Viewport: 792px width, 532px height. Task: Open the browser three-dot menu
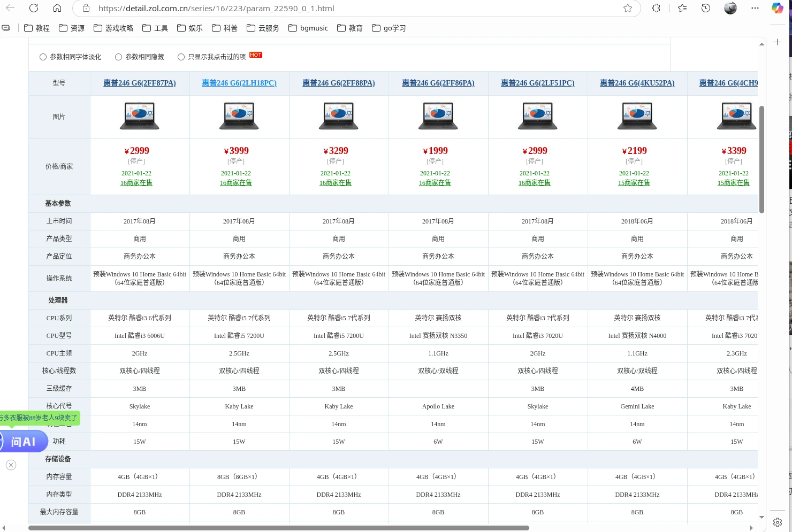pyautogui.click(x=755, y=8)
